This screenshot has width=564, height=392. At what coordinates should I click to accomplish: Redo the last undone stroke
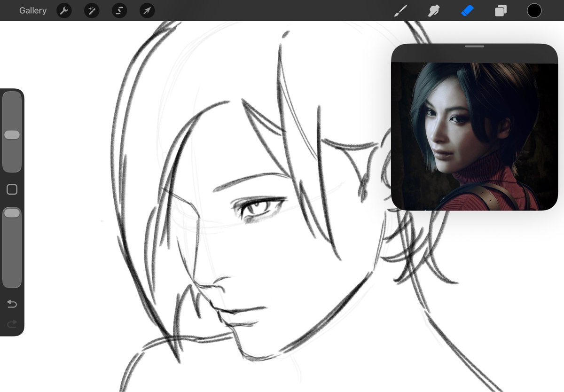click(12, 323)
